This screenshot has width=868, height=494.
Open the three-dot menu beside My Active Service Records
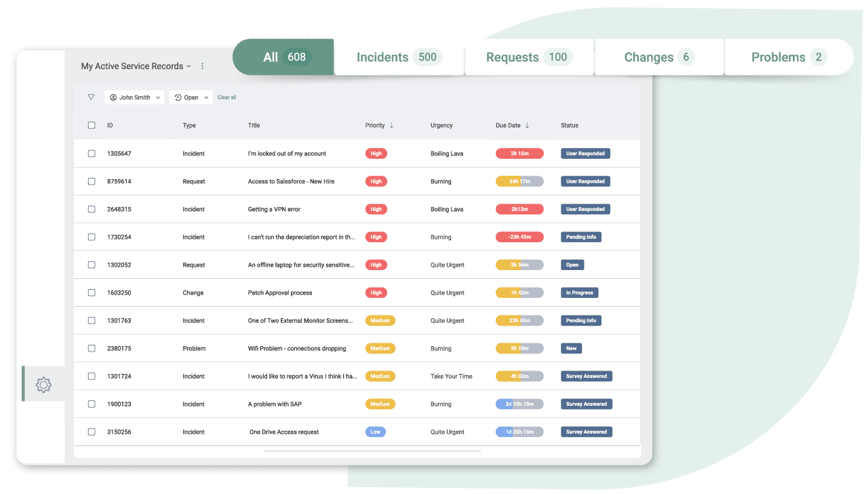pyautogui.click(x=202, y=66)
